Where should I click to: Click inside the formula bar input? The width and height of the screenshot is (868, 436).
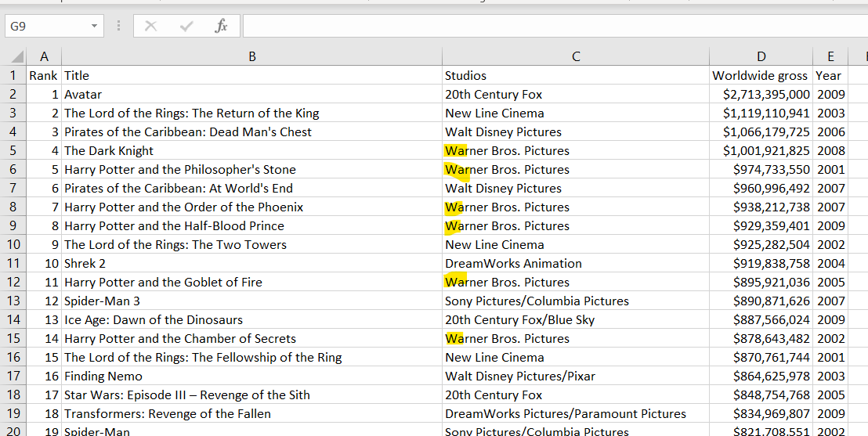coord(554,26)
